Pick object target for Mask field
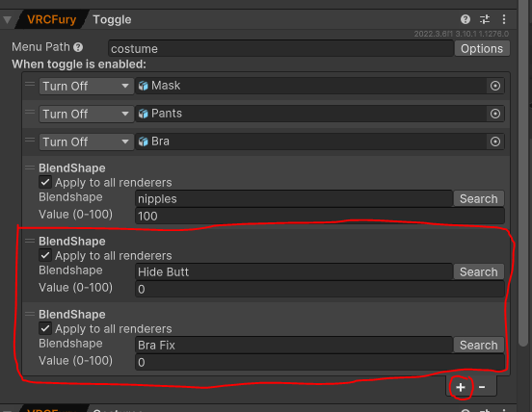The width and height of the screenshot is (532, 412). pos(495,86)
